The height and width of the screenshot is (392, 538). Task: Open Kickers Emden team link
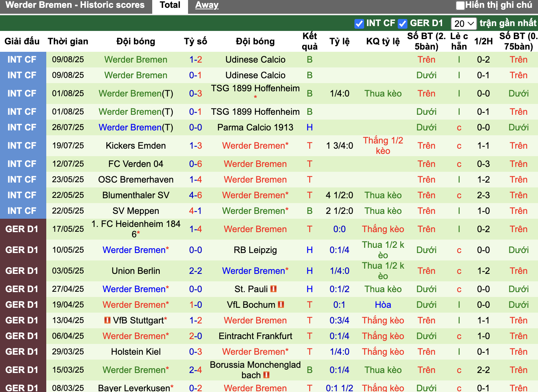(136, 146)
